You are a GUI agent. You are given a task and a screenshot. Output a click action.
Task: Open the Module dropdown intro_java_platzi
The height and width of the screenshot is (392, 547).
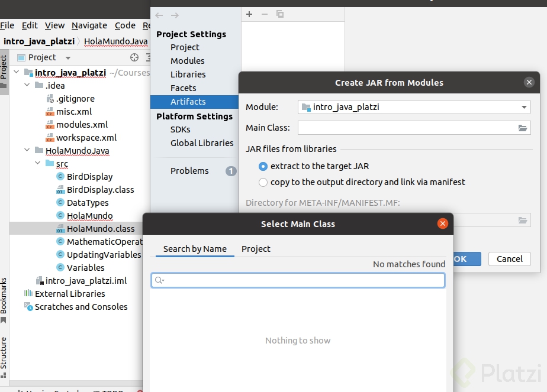[x=414, y=107]
